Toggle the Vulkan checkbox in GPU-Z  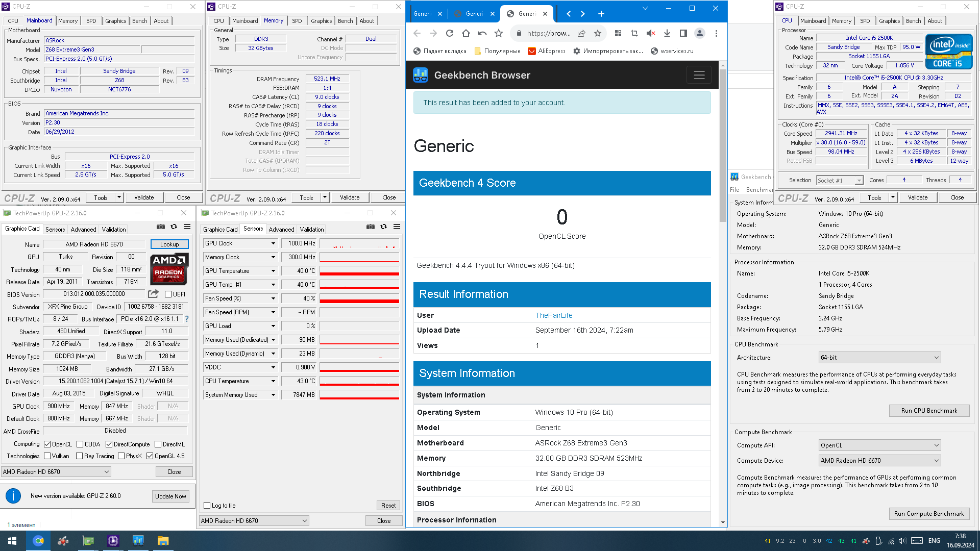click(47, 456)
